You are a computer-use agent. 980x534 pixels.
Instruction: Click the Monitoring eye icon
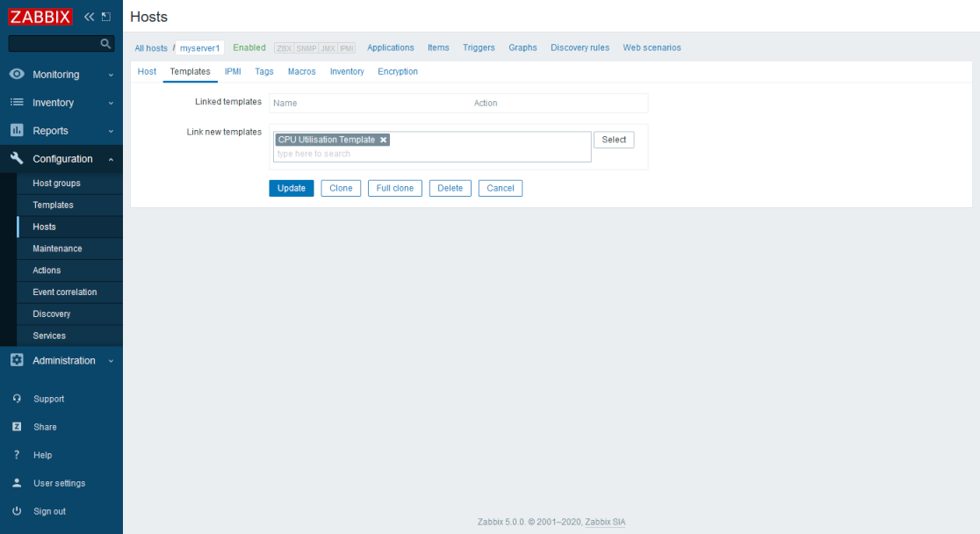pyautogui.click(x=17, y=74)
